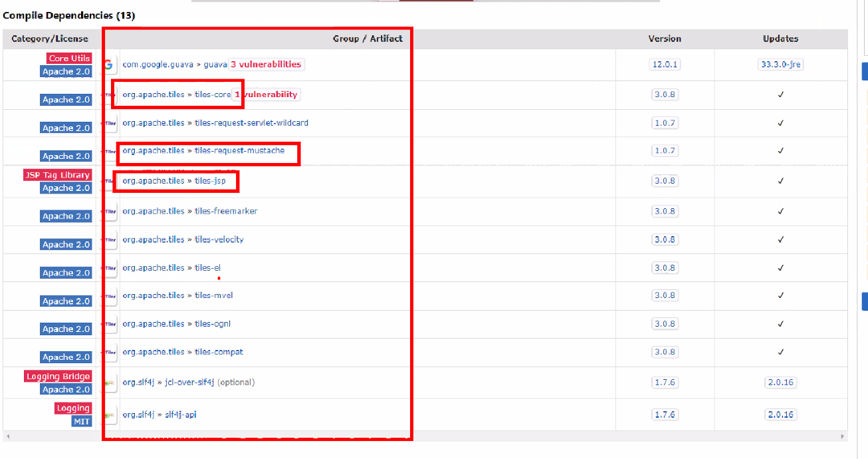The image size is (868, 459).
Task: Open the tiles-jsp artifact link
Action: point(211,181)
